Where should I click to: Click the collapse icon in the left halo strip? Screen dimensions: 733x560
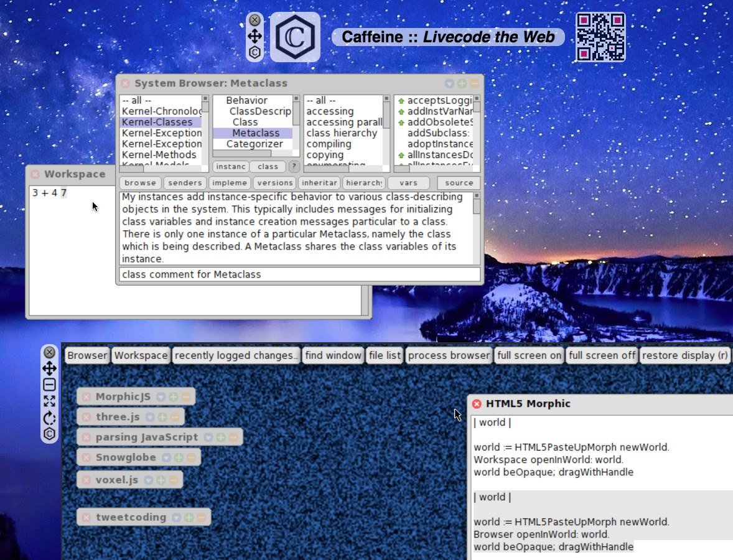click(49, 385)
